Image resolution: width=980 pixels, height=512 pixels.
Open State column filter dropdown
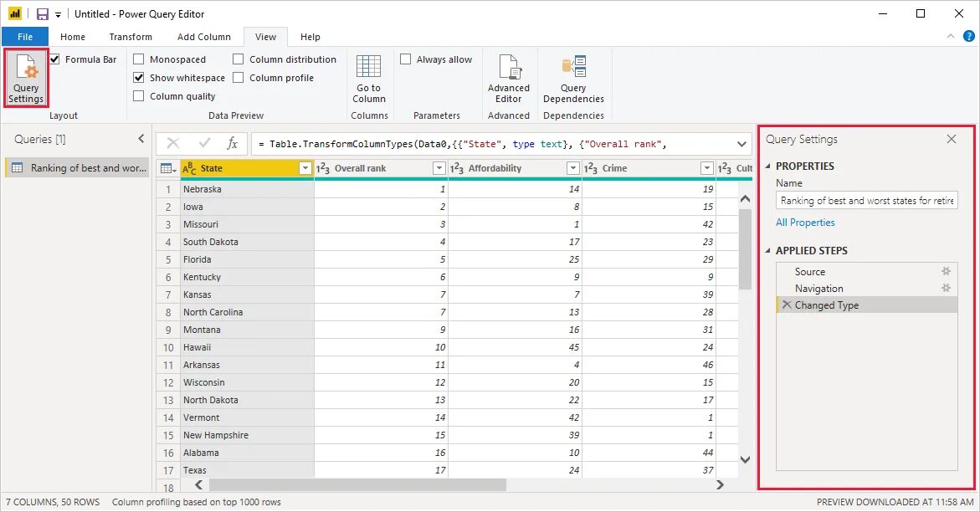tap(305, 168)
